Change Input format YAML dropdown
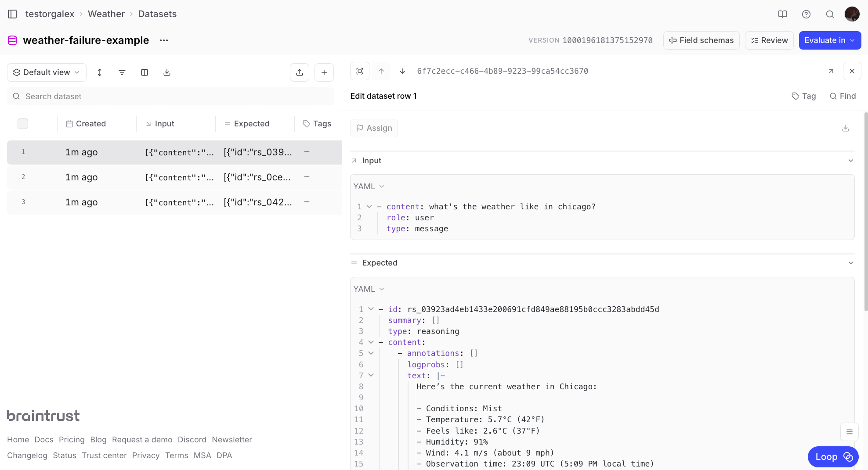 pyautogui.click(x=369, y=187)
